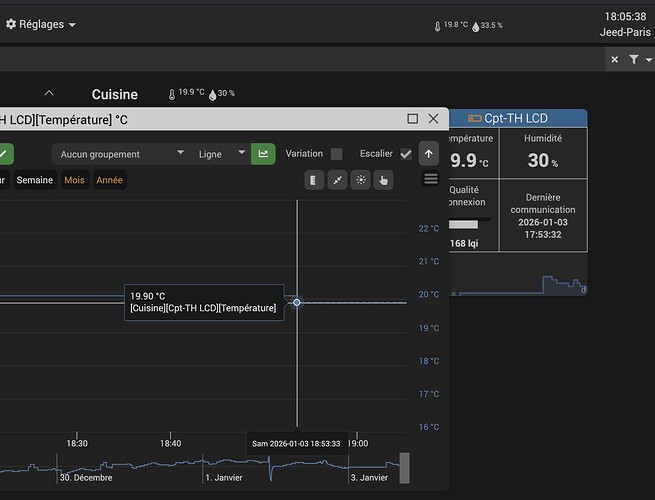
Task: Select the Semaine period button
Action: [x=35, y=180]
